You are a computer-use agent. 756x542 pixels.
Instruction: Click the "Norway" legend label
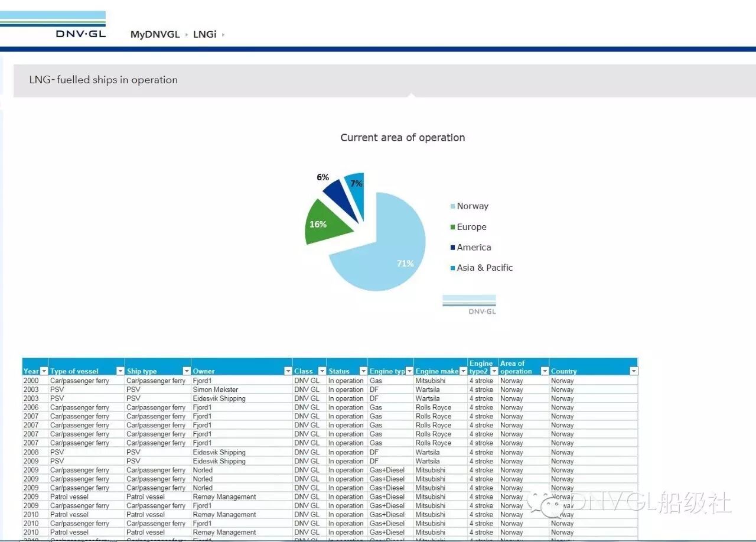coord(472,206)
